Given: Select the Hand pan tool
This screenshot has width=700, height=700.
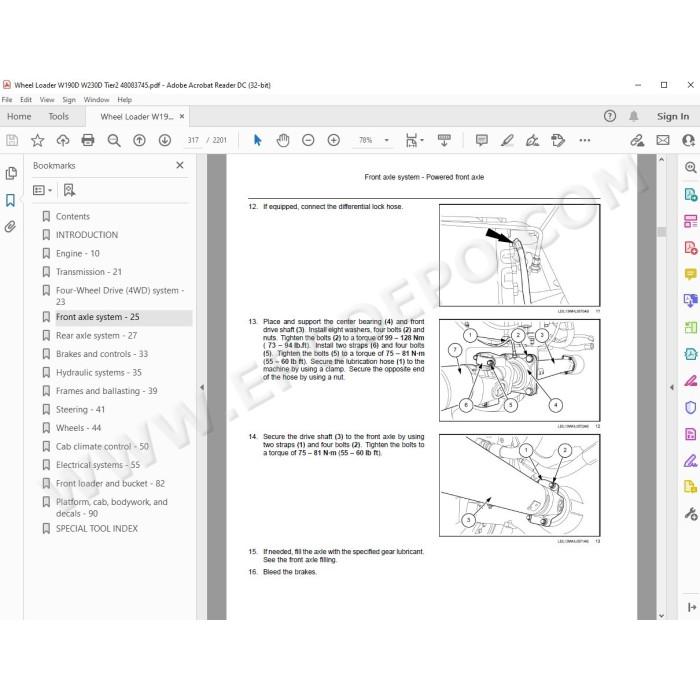Looking at the screenshot, I should pos(283,140).
